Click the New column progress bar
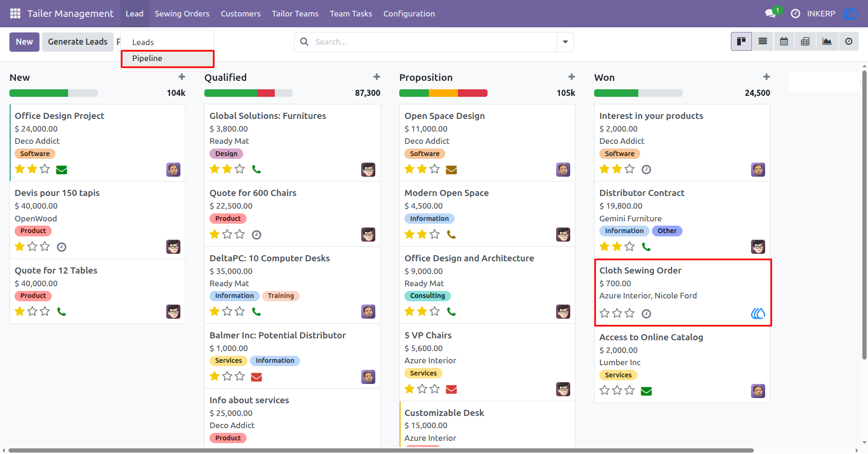This screenshot has height=454, width=868. [54, 93]
